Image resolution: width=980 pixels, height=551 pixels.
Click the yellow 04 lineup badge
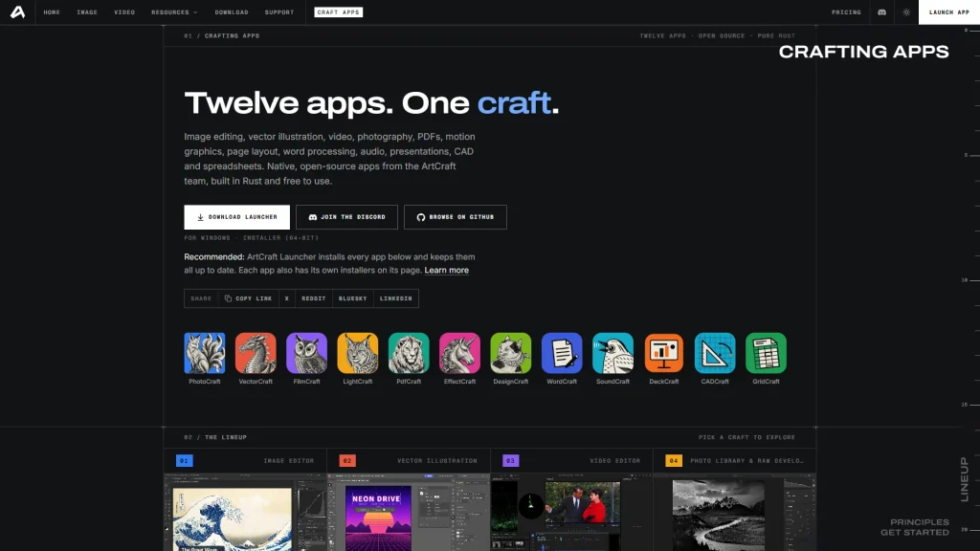(674, 460)
